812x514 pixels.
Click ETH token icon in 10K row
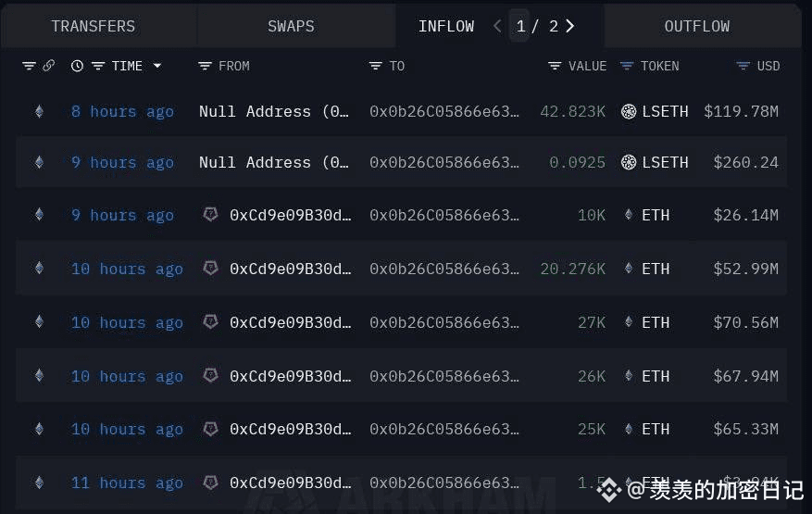[629, 215]
